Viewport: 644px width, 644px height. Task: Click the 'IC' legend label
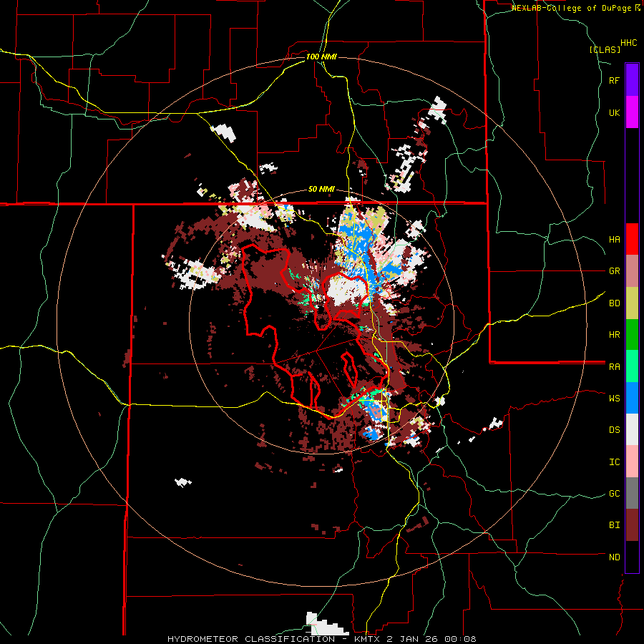click(615, 462)
